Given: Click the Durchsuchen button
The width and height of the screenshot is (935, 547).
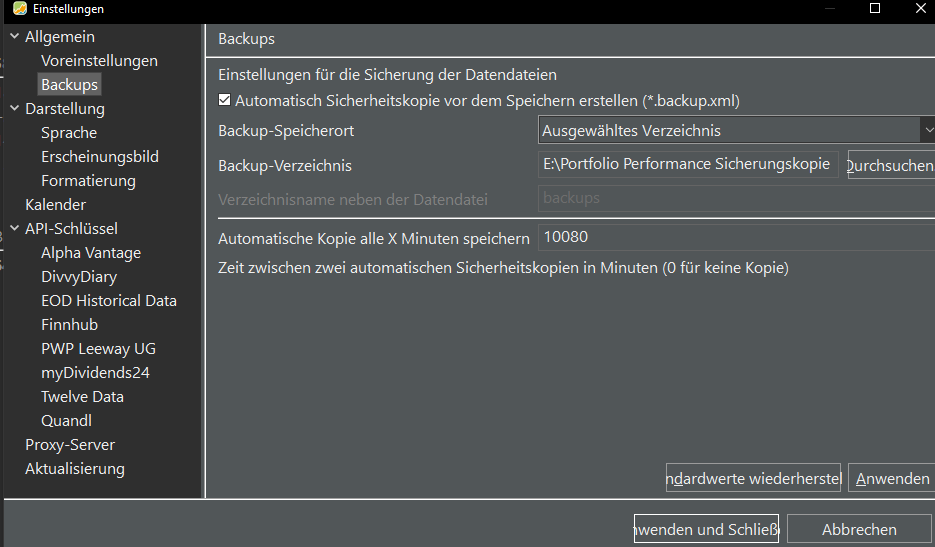Looking at the screenshot, I should point(890,165).
